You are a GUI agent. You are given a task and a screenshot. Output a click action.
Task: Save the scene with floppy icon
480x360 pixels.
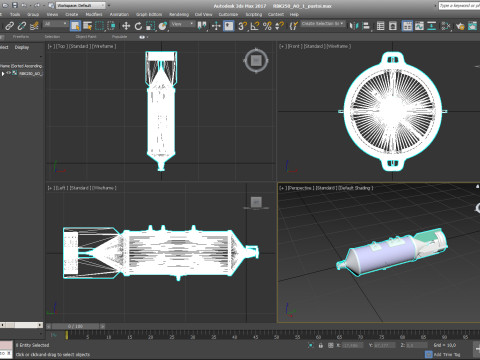pos(15,5)
